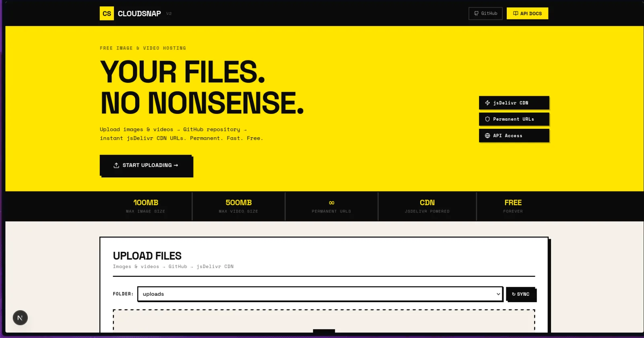Viewport: 644px width, 338px height.
Task: Click the 'YOUR FILES.' headline line
Action: point(183,72)
